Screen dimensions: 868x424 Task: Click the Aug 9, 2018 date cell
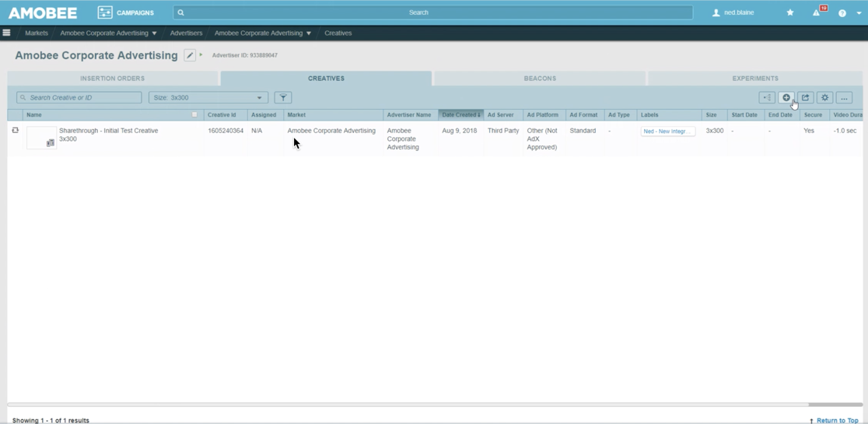[459, 131]
